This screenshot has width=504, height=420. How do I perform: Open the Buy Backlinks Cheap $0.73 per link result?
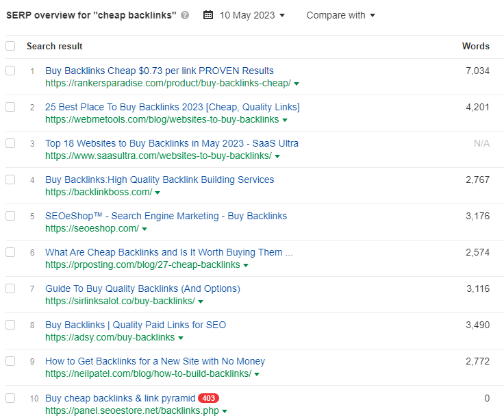coord(160,71)
